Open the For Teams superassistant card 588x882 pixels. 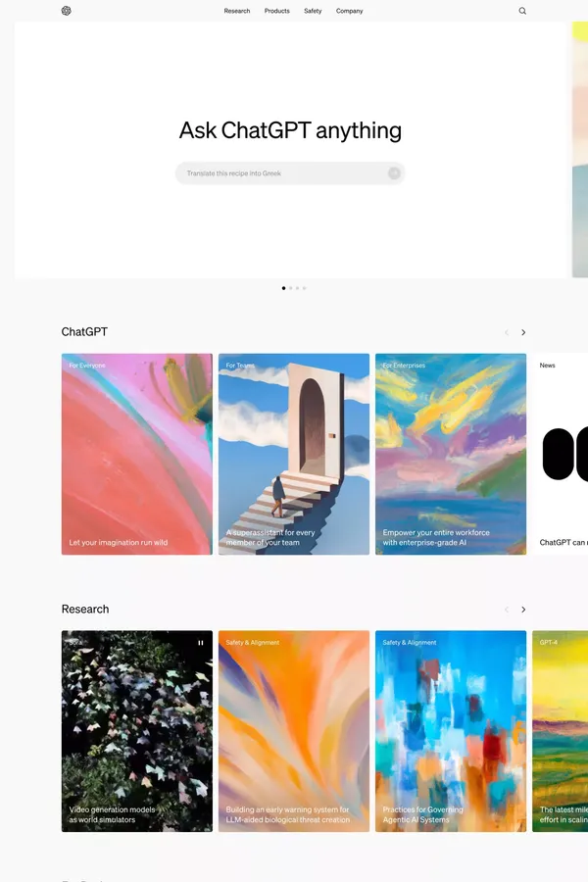(294, 454)
